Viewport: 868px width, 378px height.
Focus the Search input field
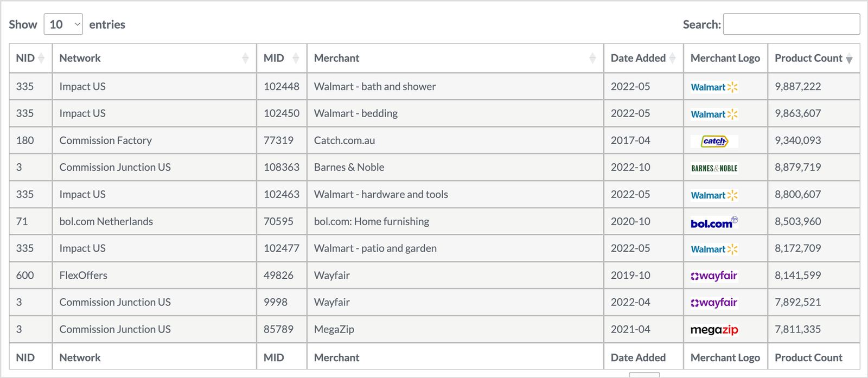(x=792, y=24)
